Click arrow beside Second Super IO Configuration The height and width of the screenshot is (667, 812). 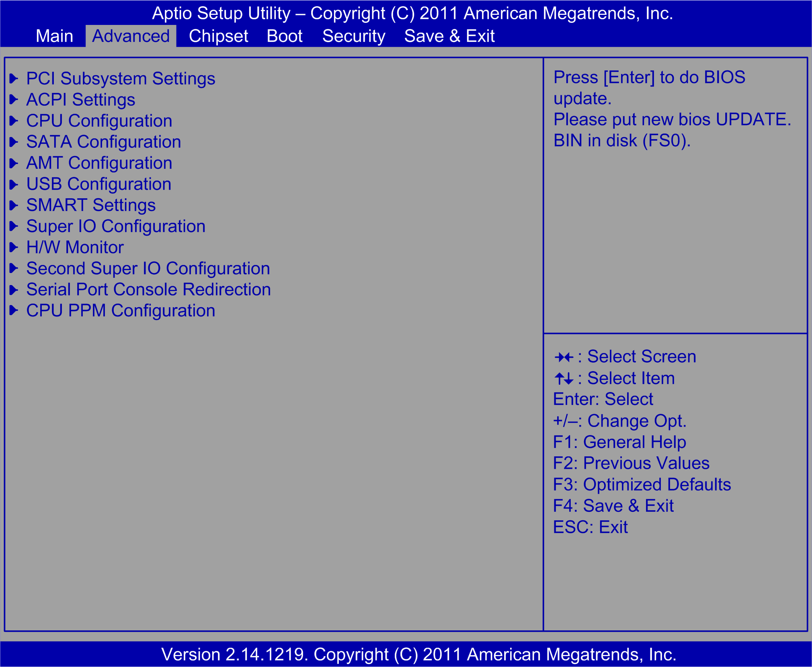point(14,268)
